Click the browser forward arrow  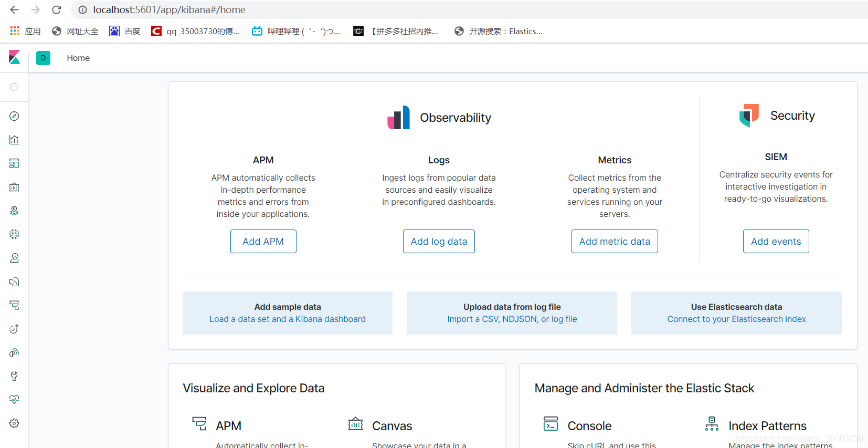(x=35, y=9)
